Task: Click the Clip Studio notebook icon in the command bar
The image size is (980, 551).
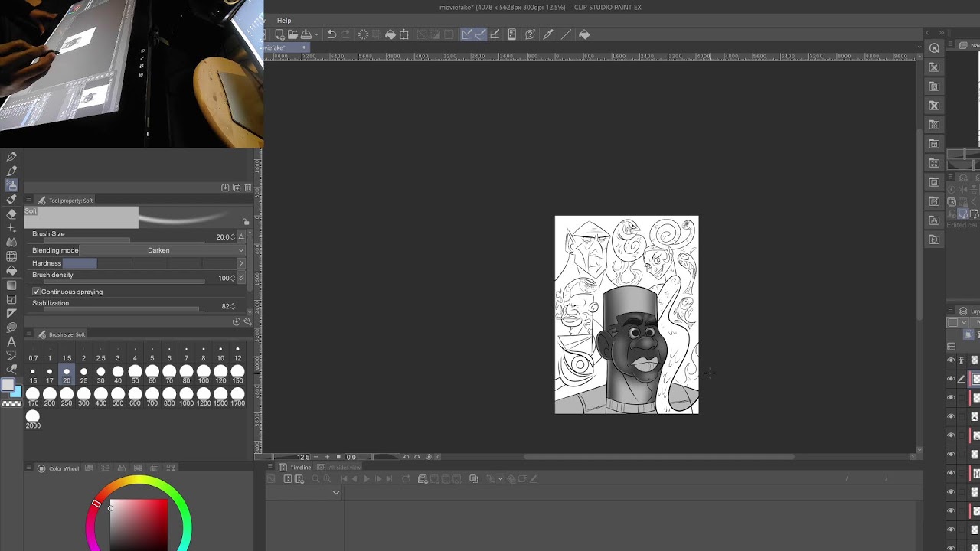Action: point(512,34)
